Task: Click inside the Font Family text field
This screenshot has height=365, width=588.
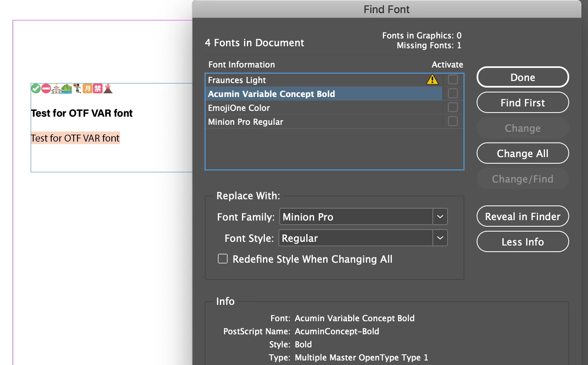Action: 355,217
